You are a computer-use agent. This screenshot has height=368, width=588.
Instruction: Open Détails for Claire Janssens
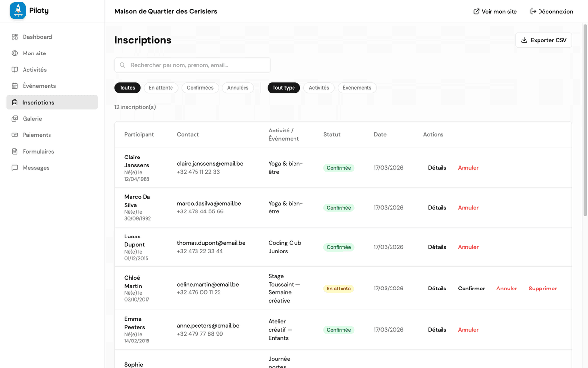[x=437, y=168]
